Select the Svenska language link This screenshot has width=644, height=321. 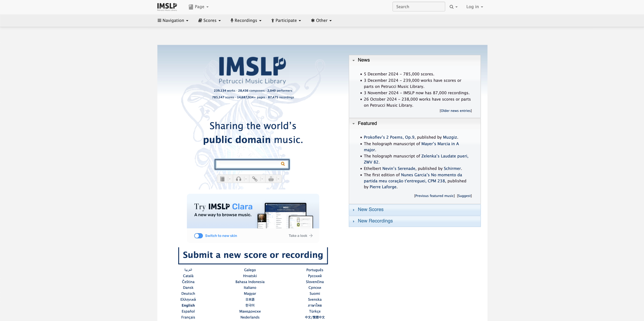tap(315, 299)
